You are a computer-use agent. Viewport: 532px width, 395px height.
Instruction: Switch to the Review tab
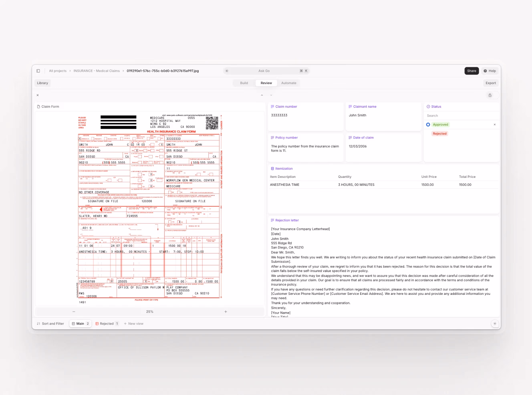pyautogui.click(x=266, y=83)
